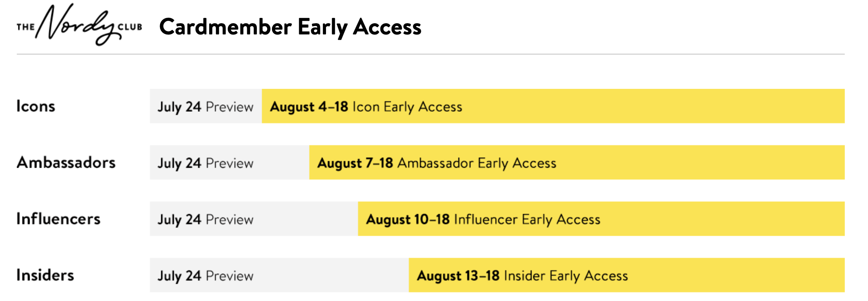This screenshot has height=301, width=868.
Task: Click August 4–18 Icon Early Access bar
Action: pyautogui.click(x=553, y=106)
